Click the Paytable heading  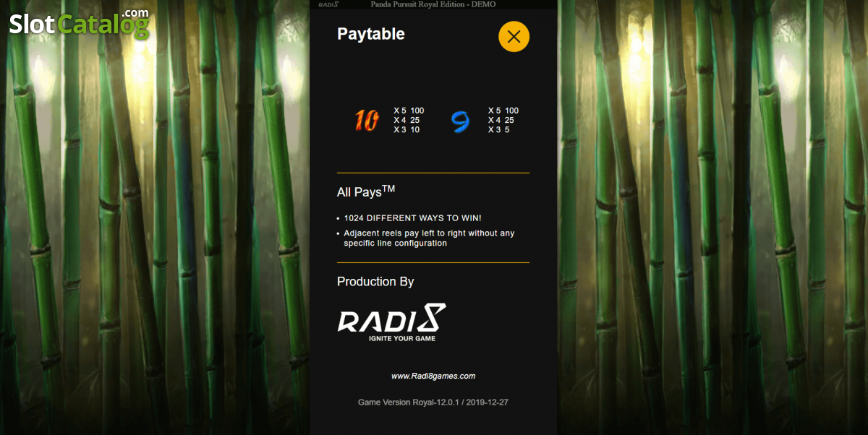click(371, 34)
